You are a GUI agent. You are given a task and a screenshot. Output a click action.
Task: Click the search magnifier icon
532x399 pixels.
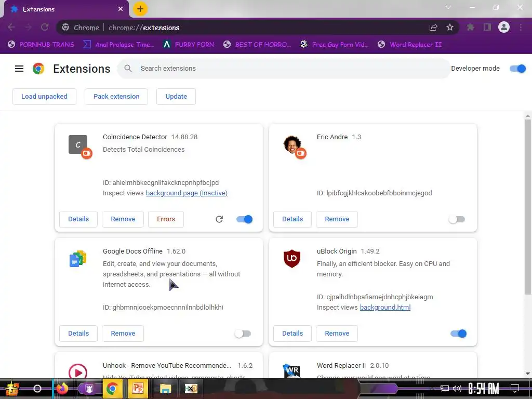click(x=128, y=69)
